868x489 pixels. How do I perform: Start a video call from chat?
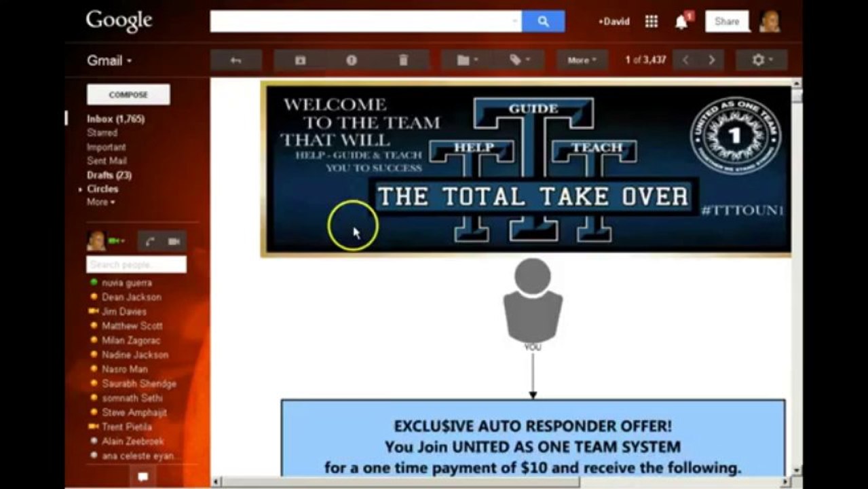click(174, 241)
